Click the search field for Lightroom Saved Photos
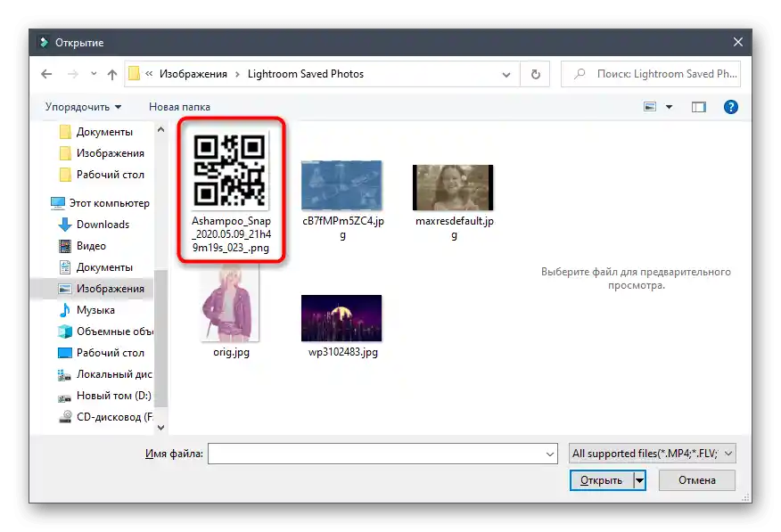The width and height of the screenshot is (781, 532). [x=651, y=74]
